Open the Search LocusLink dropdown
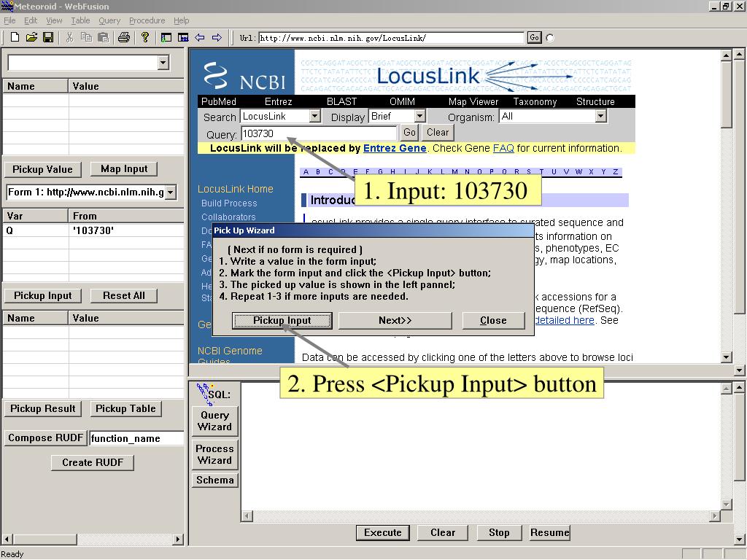The image size is (747, 560). (314, 116)
